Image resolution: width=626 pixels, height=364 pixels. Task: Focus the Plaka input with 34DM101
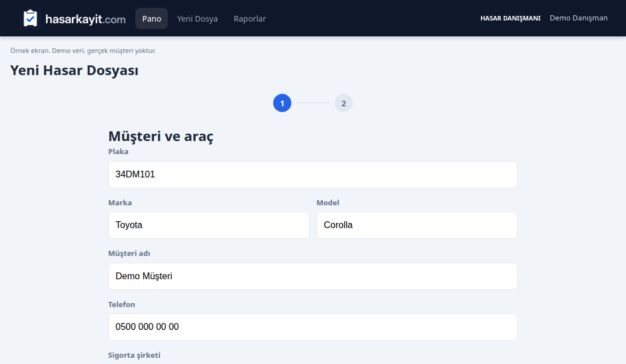coord(312,175)
